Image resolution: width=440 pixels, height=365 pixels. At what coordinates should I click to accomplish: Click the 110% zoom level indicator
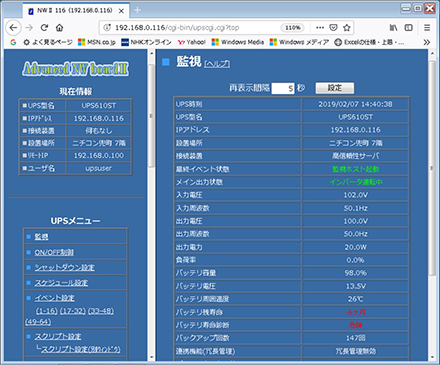click(x=293, y=28)
